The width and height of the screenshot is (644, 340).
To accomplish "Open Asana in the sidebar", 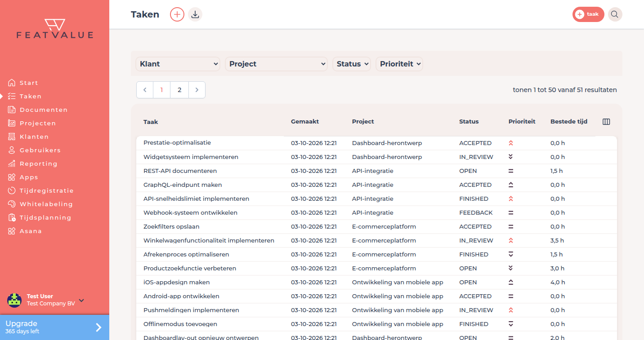I will click(25, 231).
